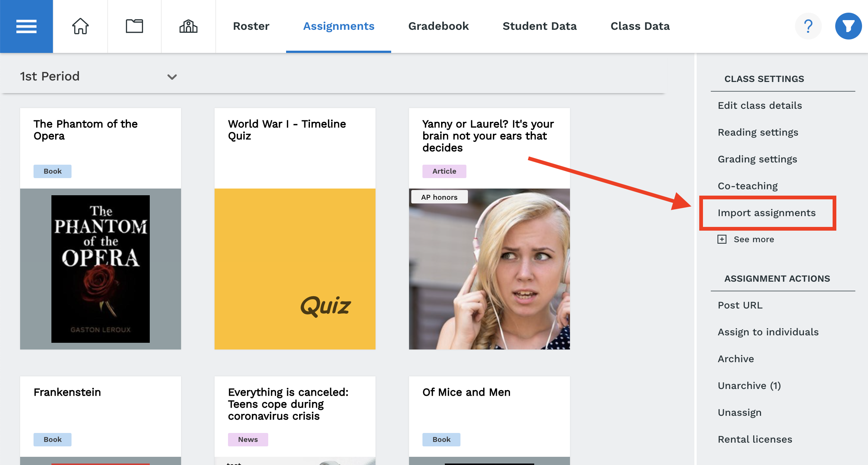Open the Roster tab
This screenshot has height=465, width=868.
[x=251, y=26]
